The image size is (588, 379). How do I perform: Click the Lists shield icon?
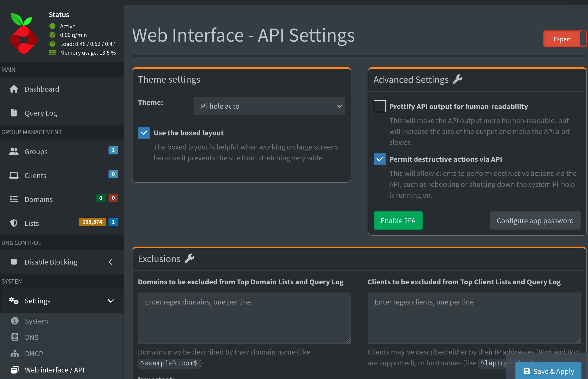click(14, 223)
